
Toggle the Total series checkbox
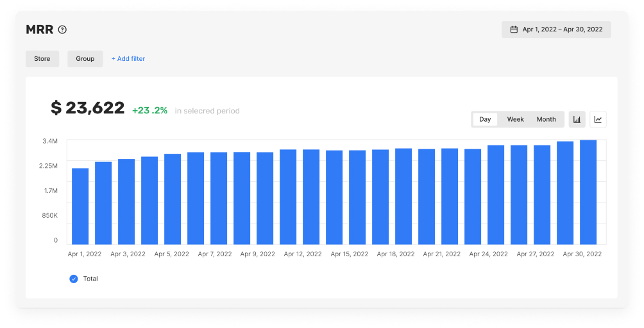pos(74,279)
